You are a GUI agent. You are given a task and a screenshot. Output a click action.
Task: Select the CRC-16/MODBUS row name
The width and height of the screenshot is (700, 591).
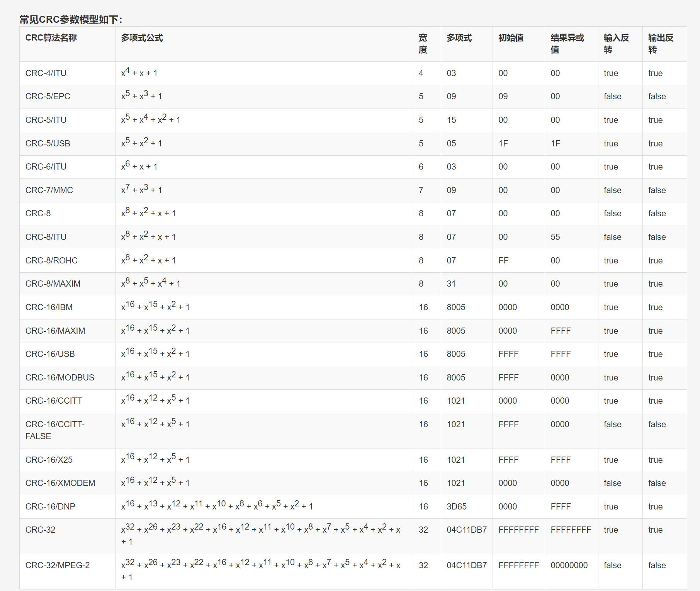[x=60, y=378]
